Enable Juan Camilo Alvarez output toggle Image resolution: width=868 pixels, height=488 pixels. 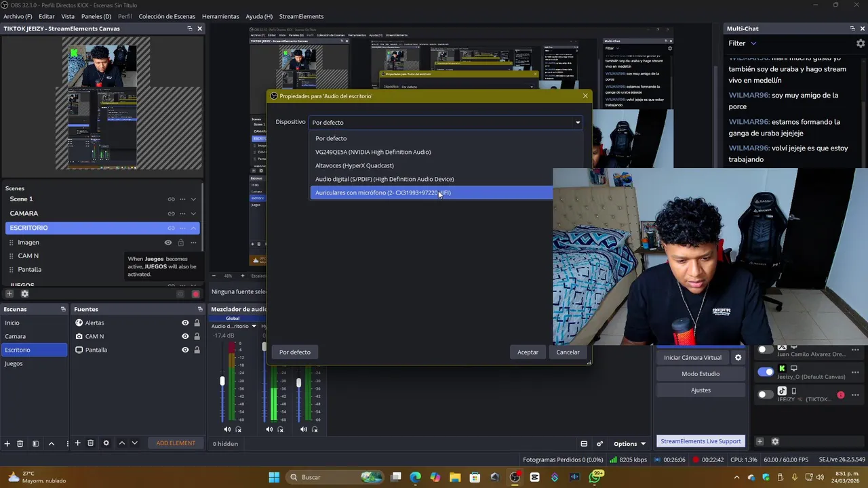point(766,350)
